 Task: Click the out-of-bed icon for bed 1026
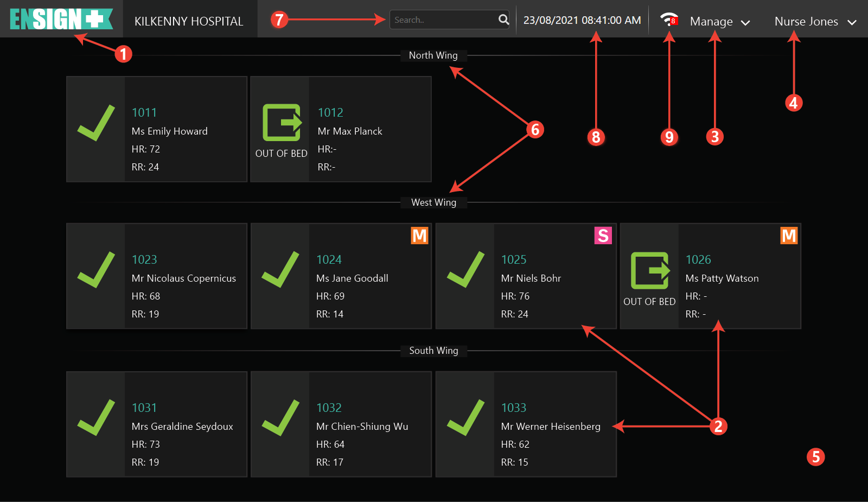point(649,270)
